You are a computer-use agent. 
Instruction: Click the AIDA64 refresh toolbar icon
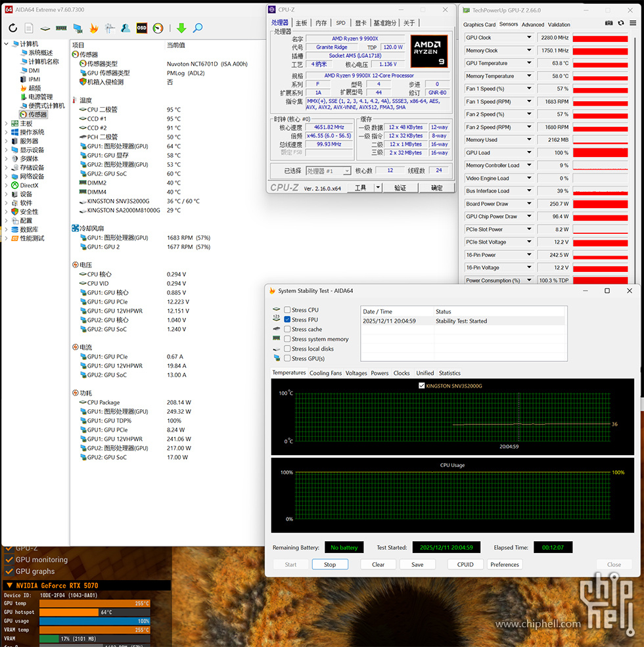coord(12,28)
